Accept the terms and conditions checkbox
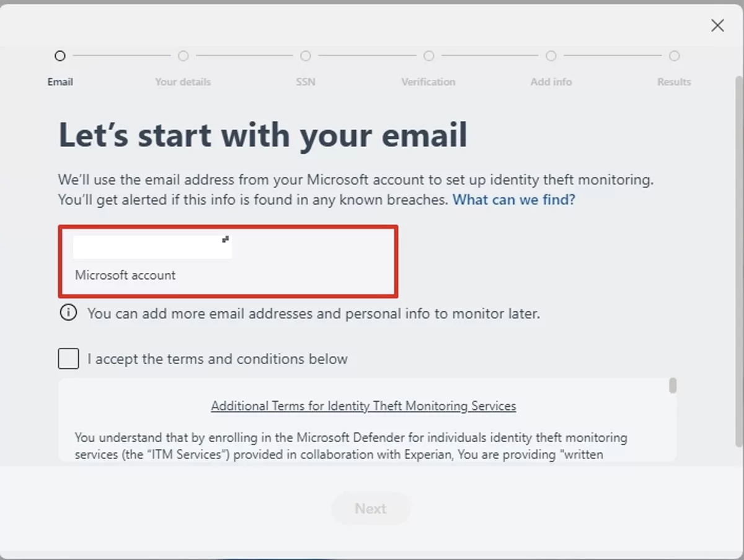 [x=68, y=358]
